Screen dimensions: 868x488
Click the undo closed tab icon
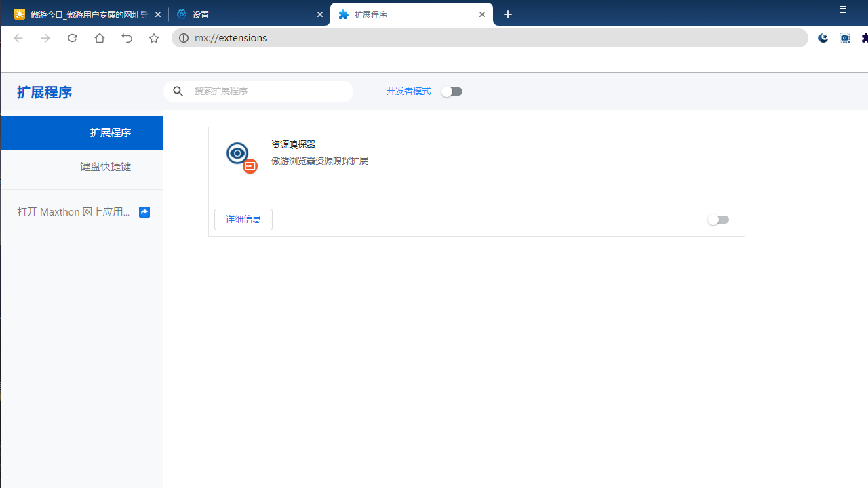click(127, 38)
